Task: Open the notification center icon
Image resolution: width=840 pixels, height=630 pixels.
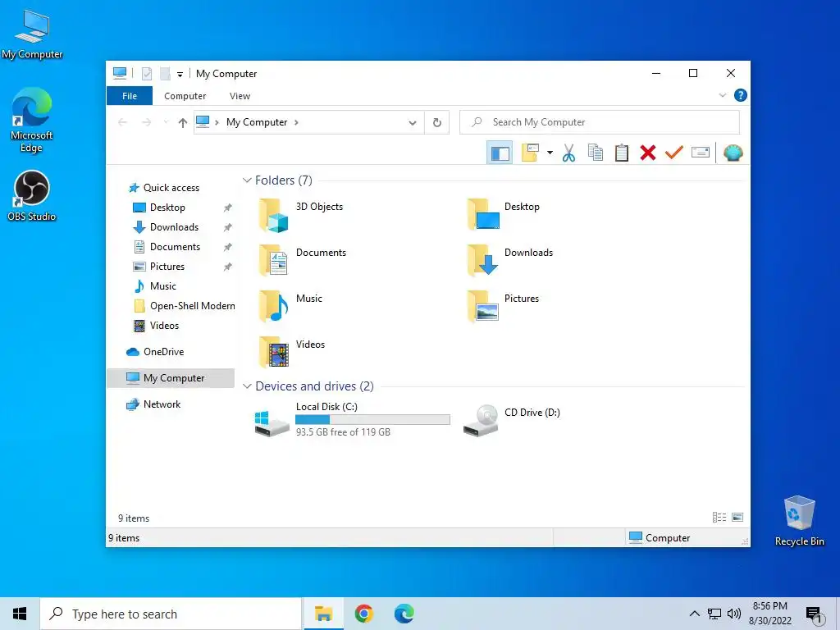Action: tap(815, 614)
